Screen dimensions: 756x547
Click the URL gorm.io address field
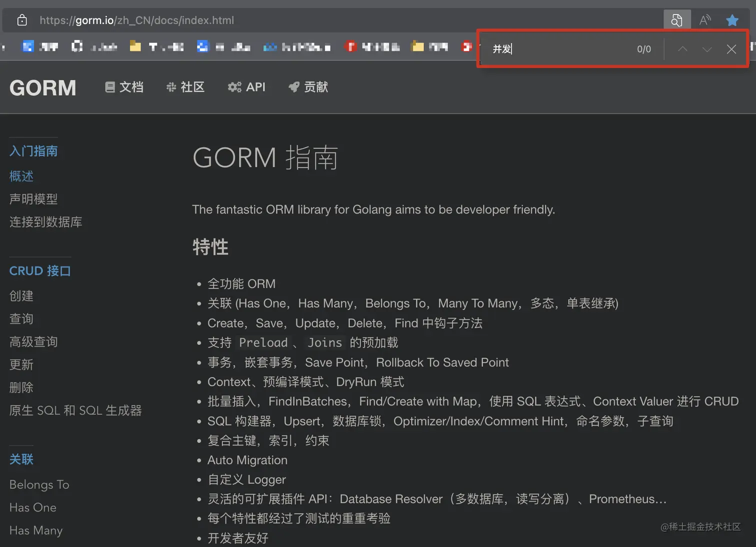136,20
